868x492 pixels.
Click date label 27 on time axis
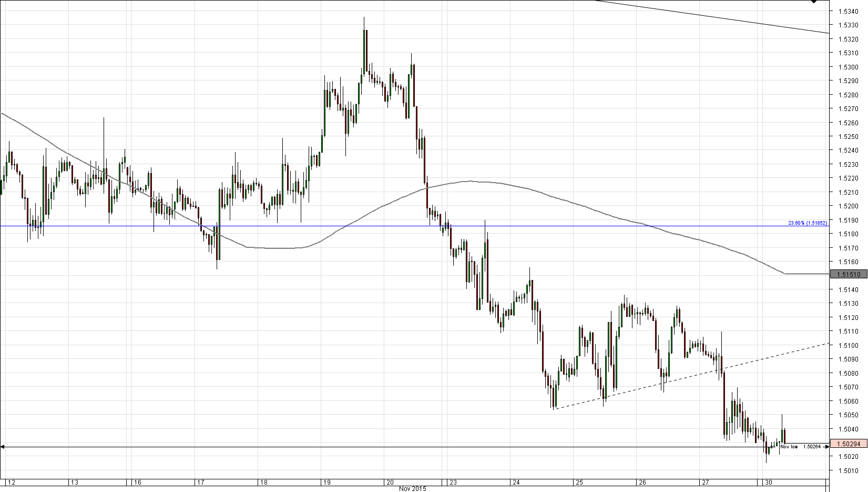705,482
